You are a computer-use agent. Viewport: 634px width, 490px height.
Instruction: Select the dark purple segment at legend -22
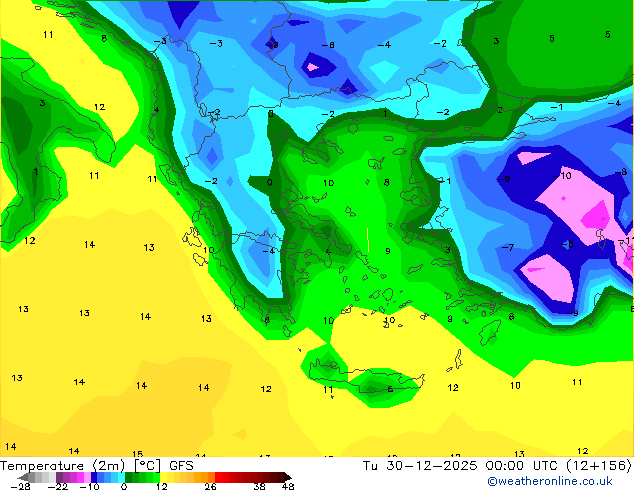coord(59,477)
